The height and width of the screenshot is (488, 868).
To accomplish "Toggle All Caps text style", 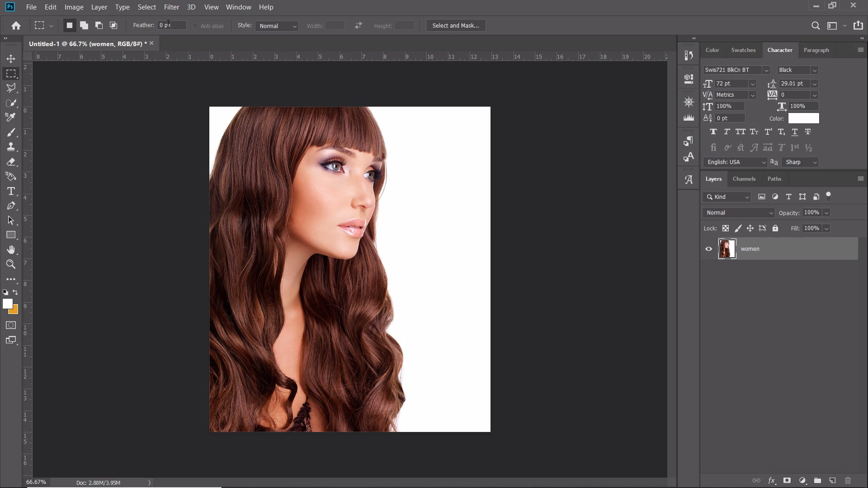I will pyautogui.click(x=741, y=132).
